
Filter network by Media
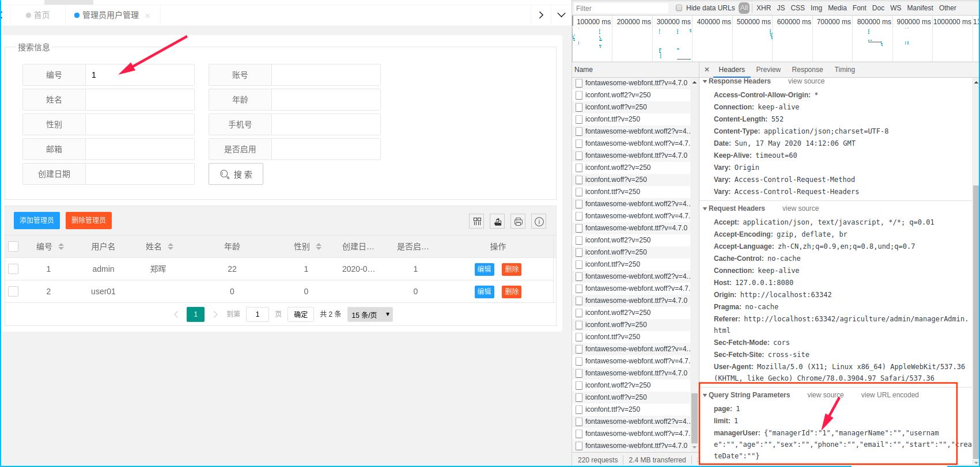[837, 8]
